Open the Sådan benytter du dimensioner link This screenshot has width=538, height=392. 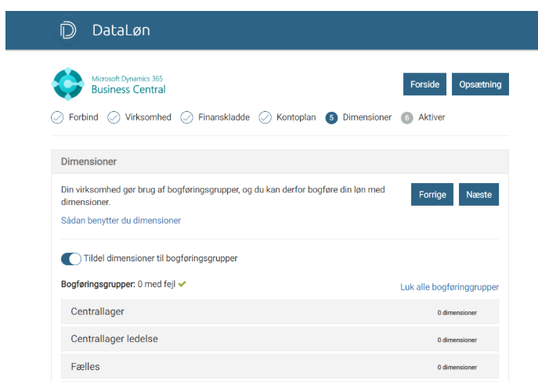tap(121, 221)
